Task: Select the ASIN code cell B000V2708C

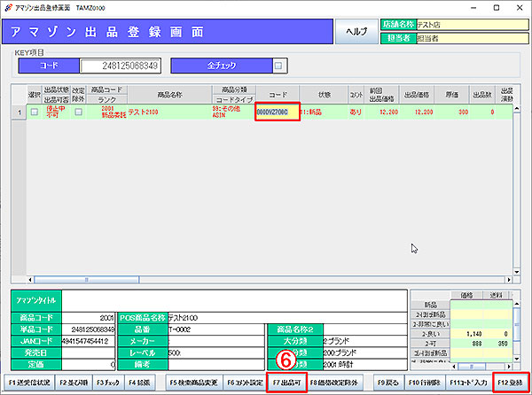Action: click(x=277, y=113)
